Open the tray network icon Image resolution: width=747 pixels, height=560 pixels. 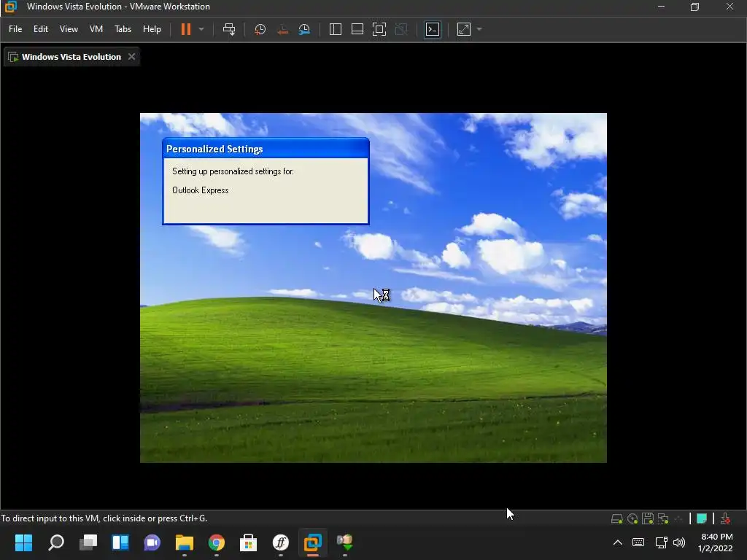pyautogui.click(x=661, y=542)
